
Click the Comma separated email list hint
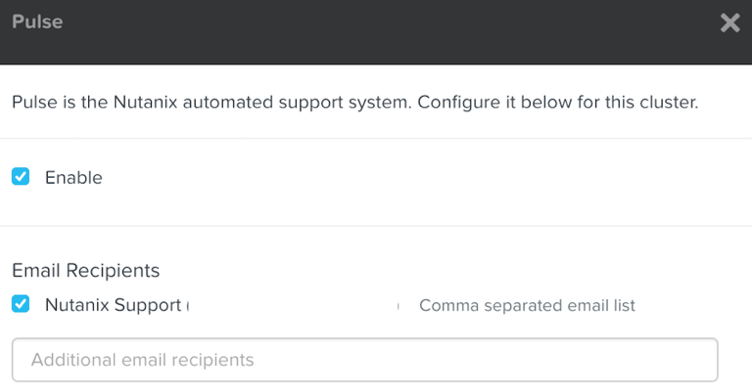[x=527, y=305]
